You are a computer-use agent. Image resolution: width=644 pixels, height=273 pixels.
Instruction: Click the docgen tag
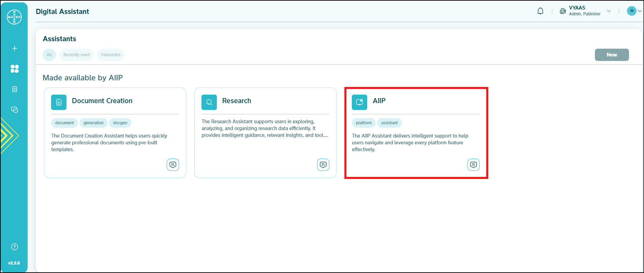pyautogui.click(x=120, y=123)
